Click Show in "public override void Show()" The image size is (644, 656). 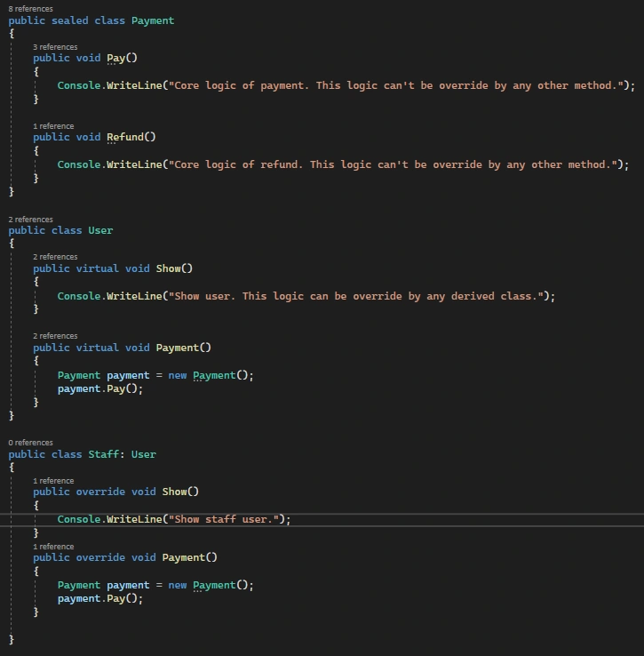pyautogui.click(x=174, y=492)
